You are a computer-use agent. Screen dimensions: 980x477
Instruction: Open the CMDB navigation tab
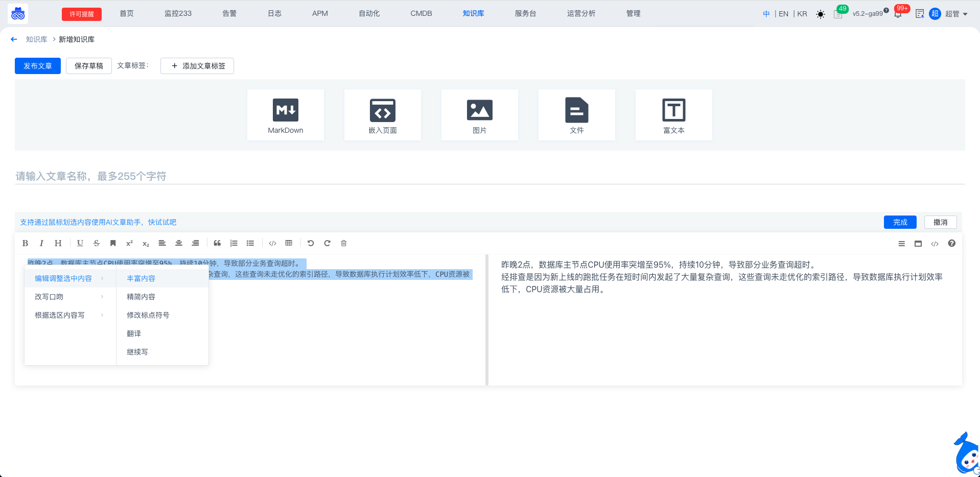tap(421, 13)
